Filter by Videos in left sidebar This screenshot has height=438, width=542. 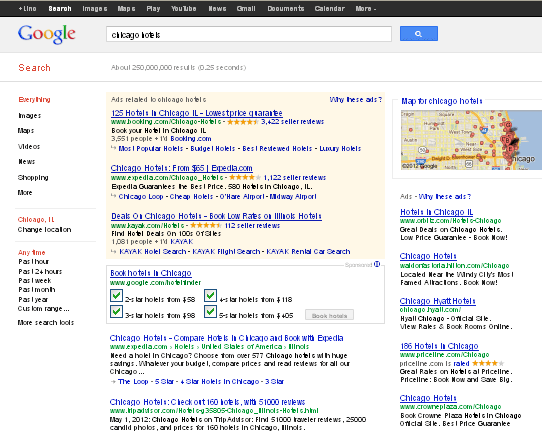[x=29, y=147]
